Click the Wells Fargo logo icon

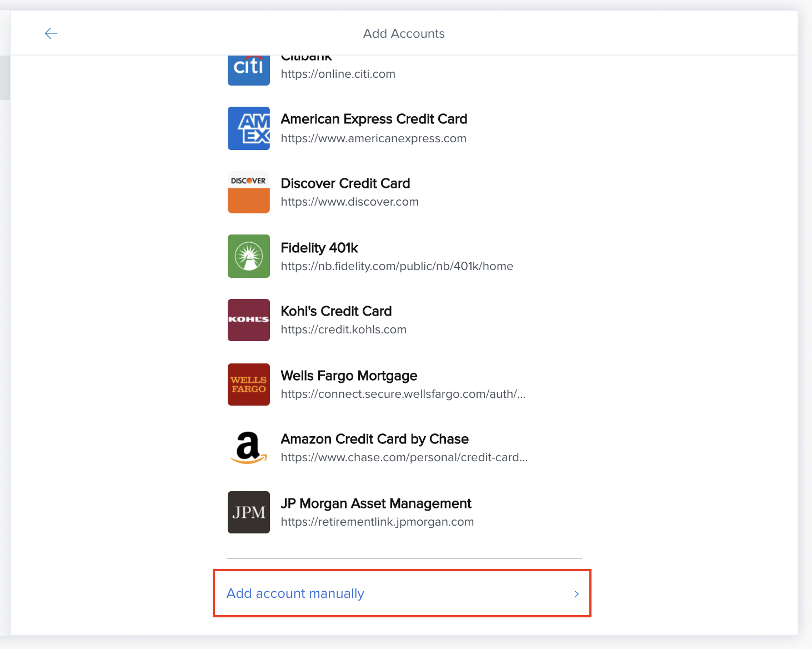(248, 385)
